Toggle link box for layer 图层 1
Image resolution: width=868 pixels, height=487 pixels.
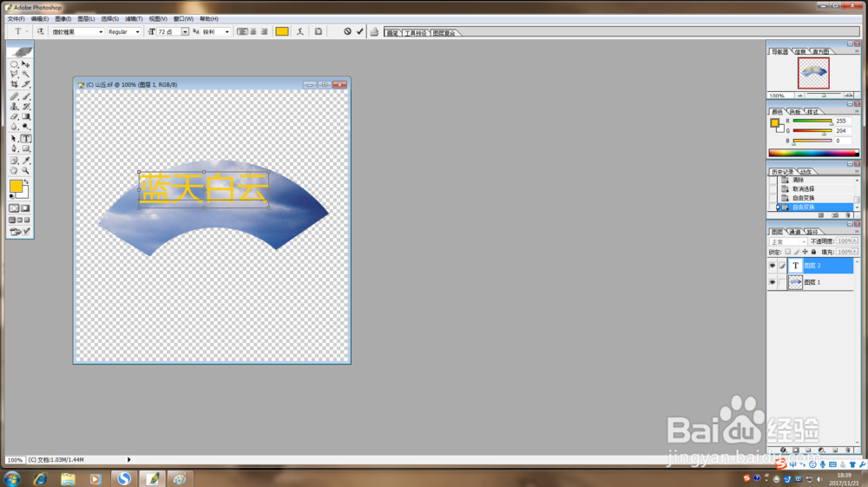click(x=782, y=282)
